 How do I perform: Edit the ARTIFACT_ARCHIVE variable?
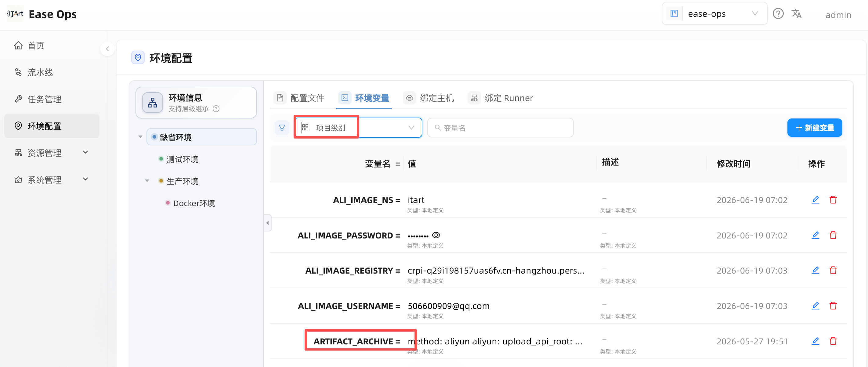pos(816,341)
